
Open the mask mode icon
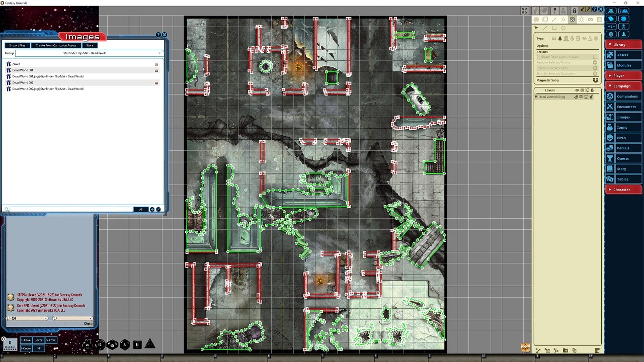pos(591,20)
